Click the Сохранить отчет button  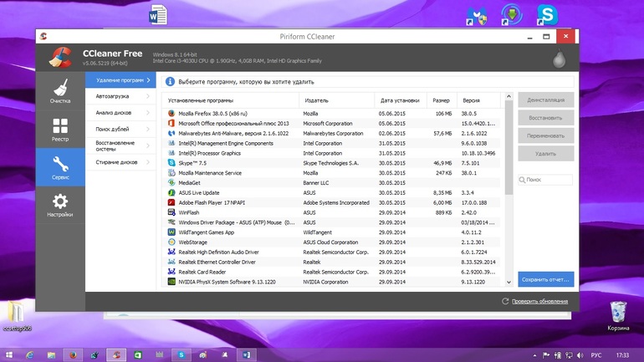(x=545, y=279)
